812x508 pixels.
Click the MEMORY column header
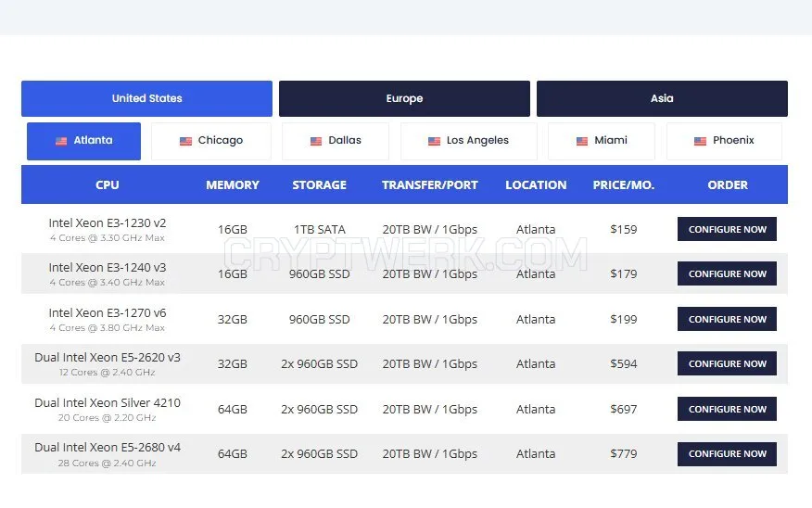233,184
